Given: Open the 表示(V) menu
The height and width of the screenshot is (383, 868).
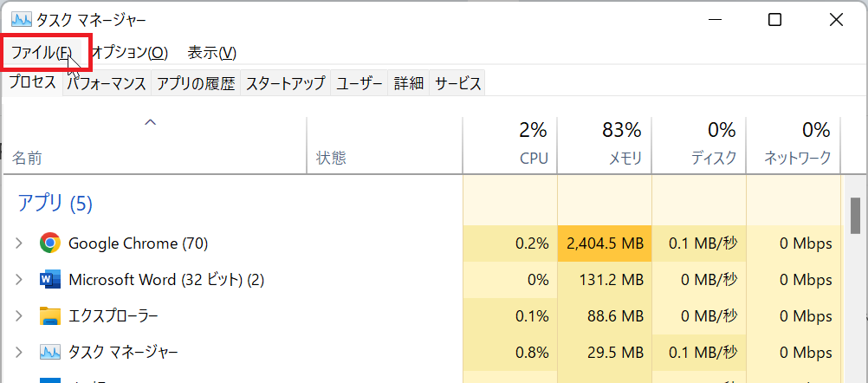Looking at the screenshot, I should point(211,52).
